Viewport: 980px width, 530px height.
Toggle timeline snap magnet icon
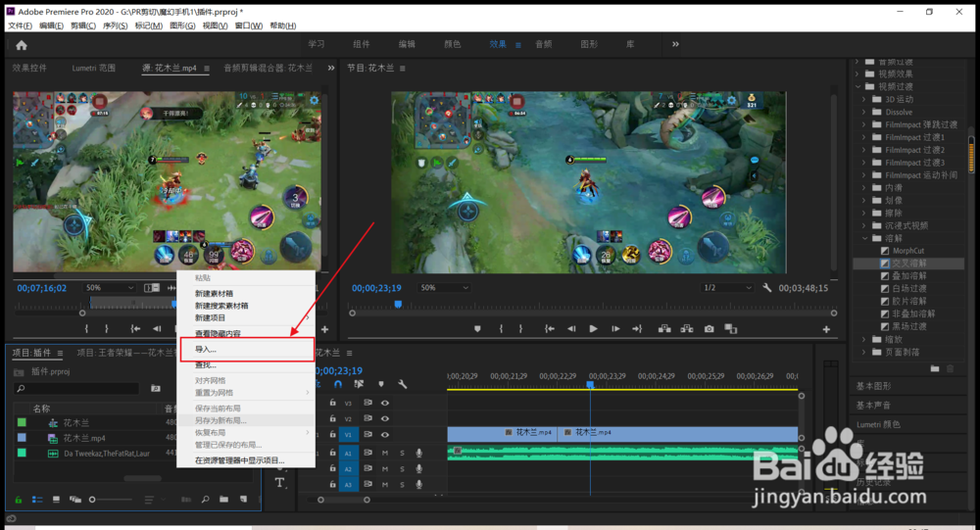click(338, 384)
